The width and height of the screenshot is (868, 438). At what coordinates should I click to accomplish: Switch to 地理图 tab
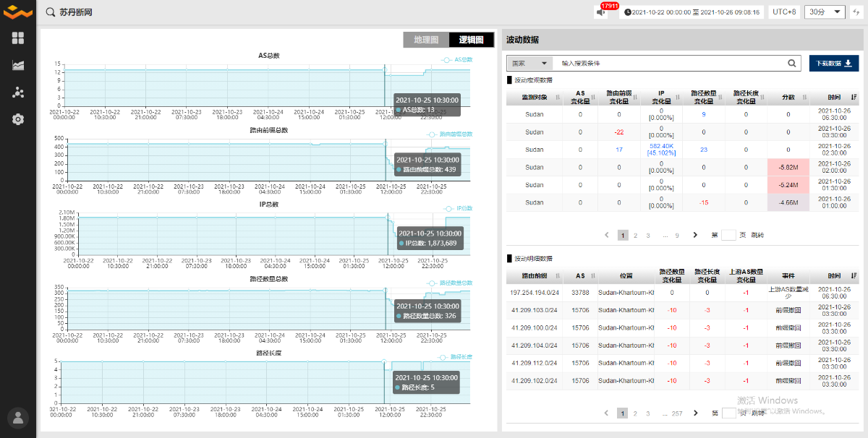click(x=426, y=40)
